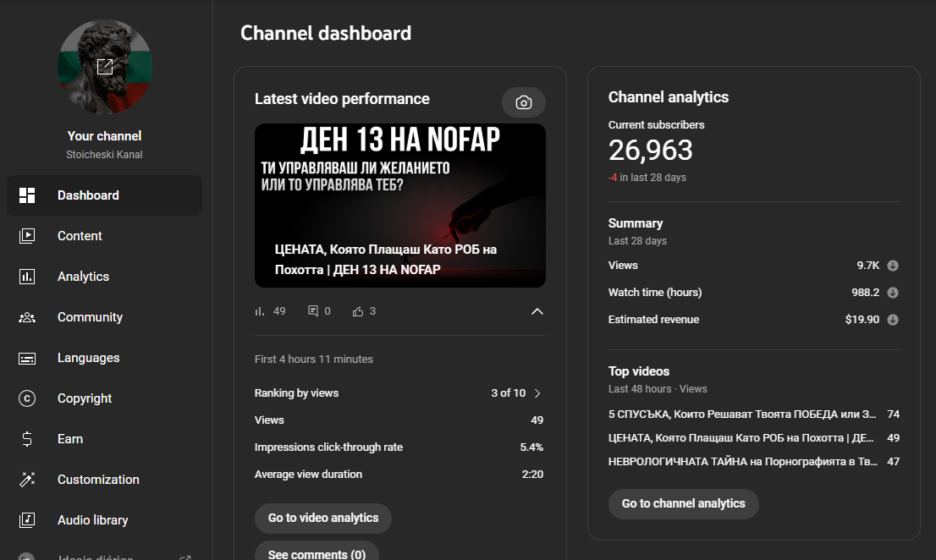This screenshot has height=560, width=936.
Task: Click the Dashboard grid icon
Action: pyautogui.click(x=27, y=195)
